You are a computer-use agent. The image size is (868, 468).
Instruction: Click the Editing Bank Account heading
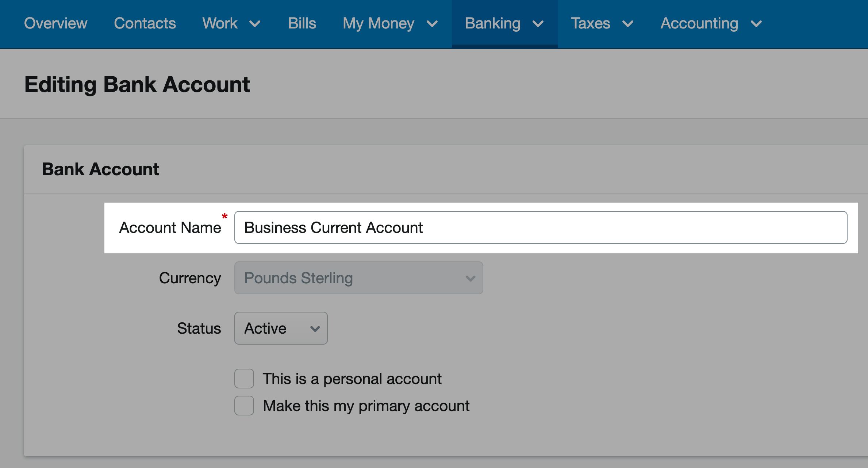point(137,84)
